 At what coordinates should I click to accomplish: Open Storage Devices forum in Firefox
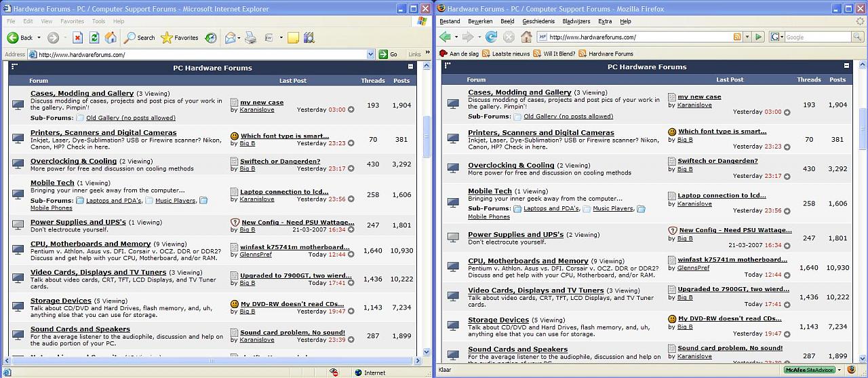498,320
